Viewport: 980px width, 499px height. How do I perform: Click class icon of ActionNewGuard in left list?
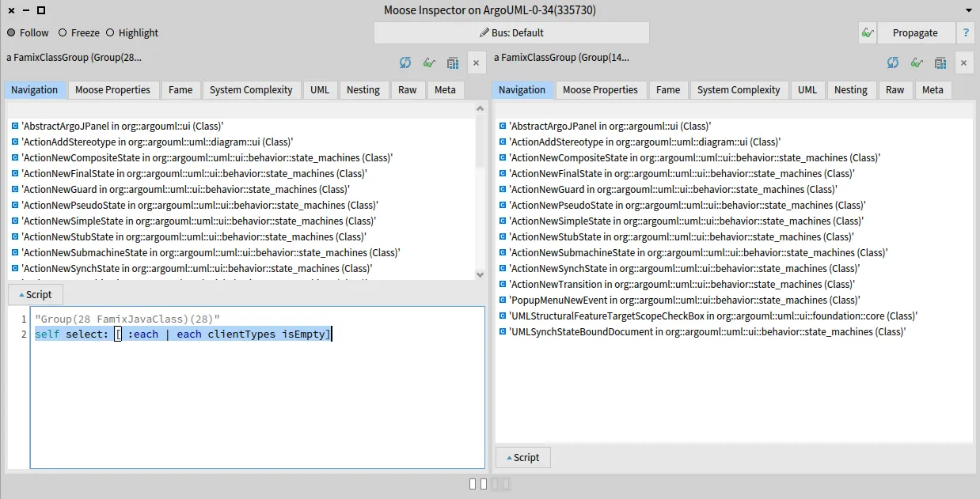(15, 189)
